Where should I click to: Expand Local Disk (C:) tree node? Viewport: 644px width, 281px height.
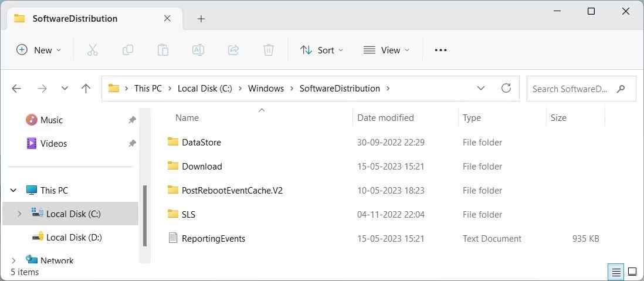point(19,214)
